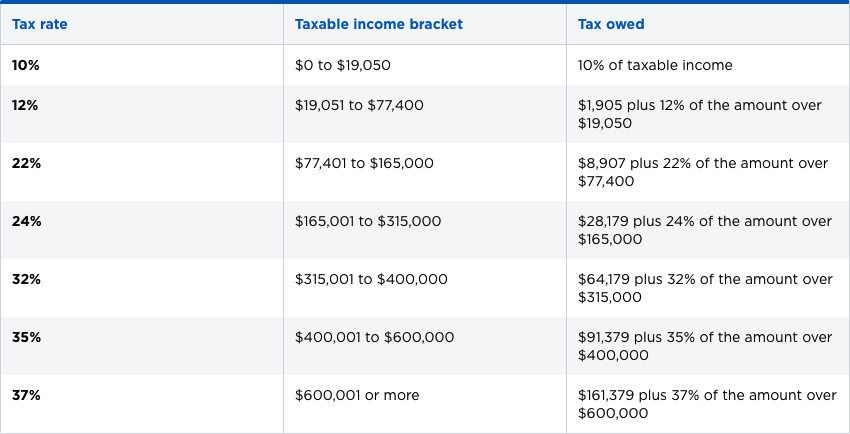Click the $161,379 plus 37% cell
850x434 pixels.
pos(706,404)
